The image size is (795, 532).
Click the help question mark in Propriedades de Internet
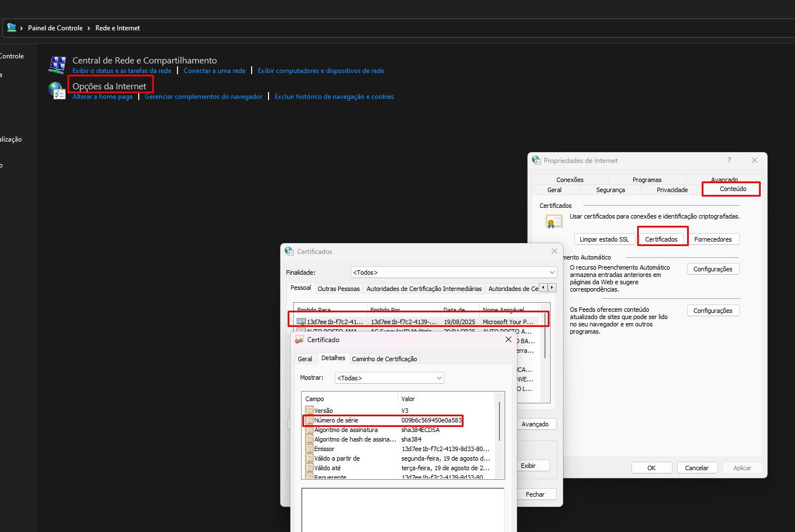729,160
